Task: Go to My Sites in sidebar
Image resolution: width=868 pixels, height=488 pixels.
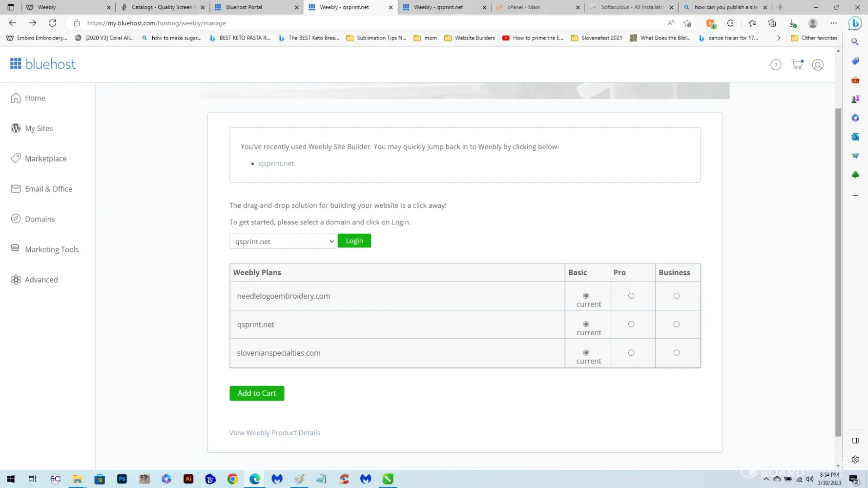Action: tap(32, 128)
